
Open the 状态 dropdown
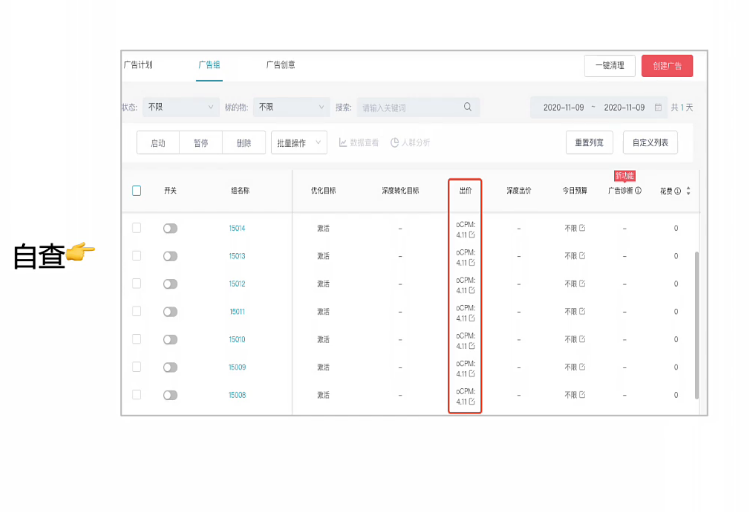181,107
